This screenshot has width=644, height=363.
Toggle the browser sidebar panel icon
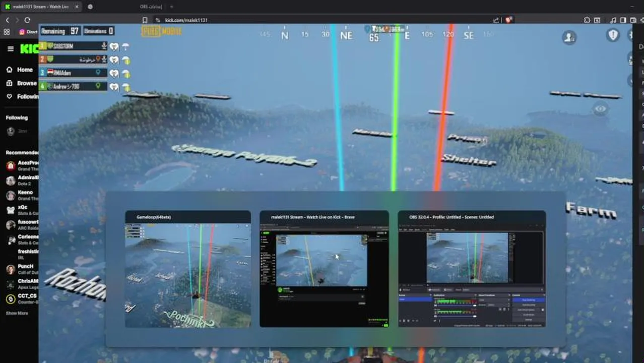point(623,20)
